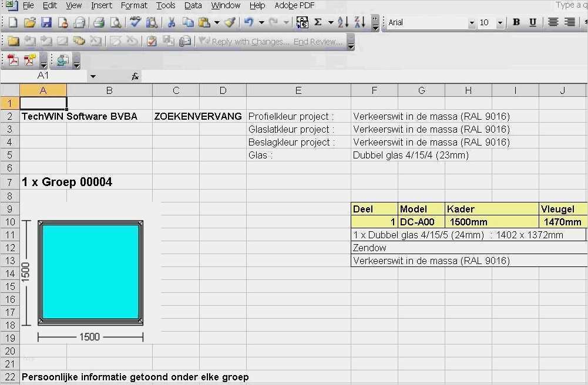This screenshot has width=588, height=385.
Task: Select the cyan window drawing image
Action: pos(90,272)
